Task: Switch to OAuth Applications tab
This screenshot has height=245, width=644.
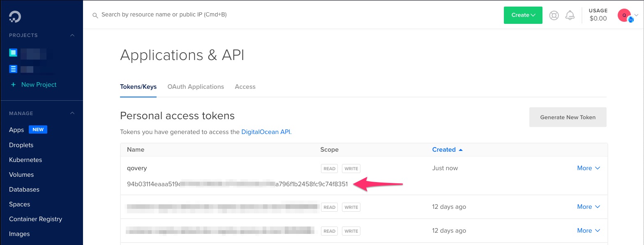Action: pyautogui.click(x=196, y=87)
